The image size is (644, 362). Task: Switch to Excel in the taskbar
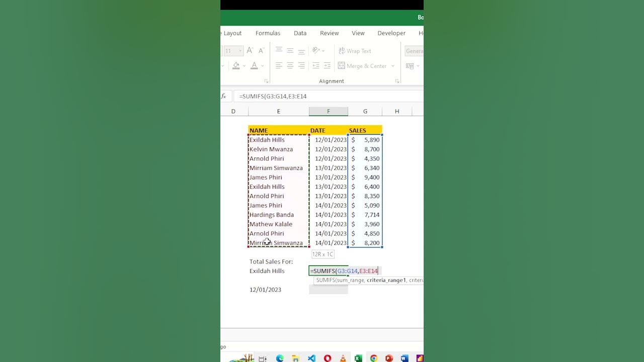click(358, 358)
